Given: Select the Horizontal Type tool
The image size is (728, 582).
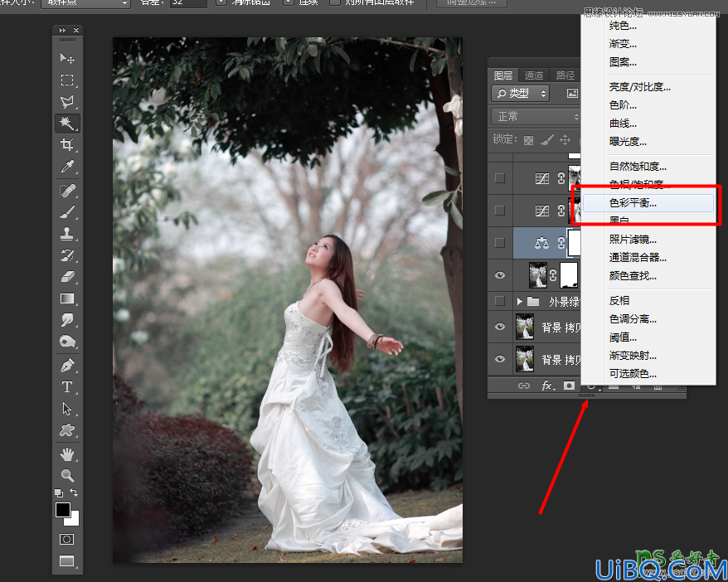Looking at the screenshot, I should click(67, 386).
